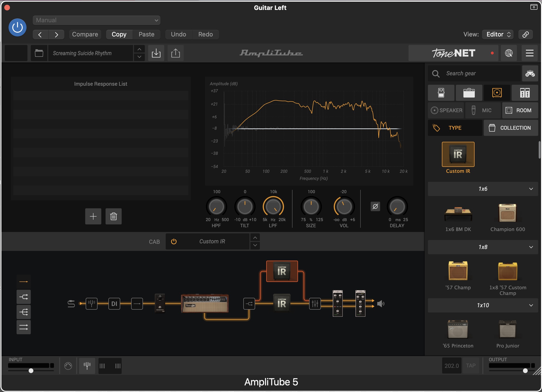Step the CAB model selector down

point(255,245)
